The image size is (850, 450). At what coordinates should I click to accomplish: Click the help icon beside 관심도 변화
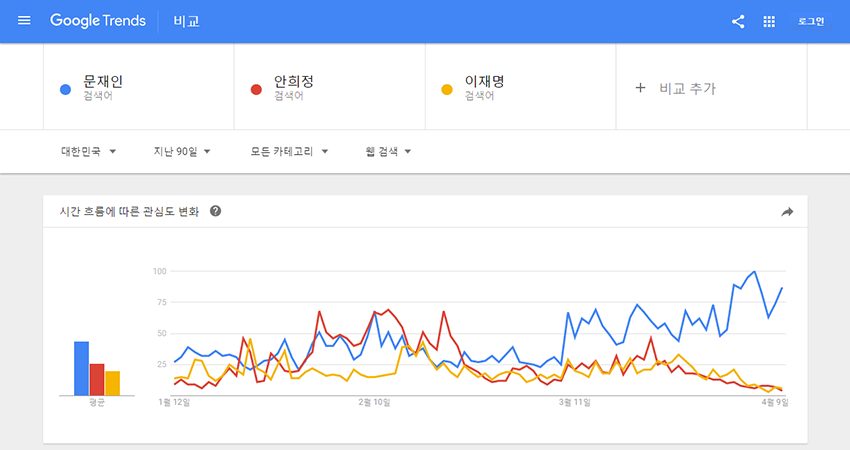point(215,211)
